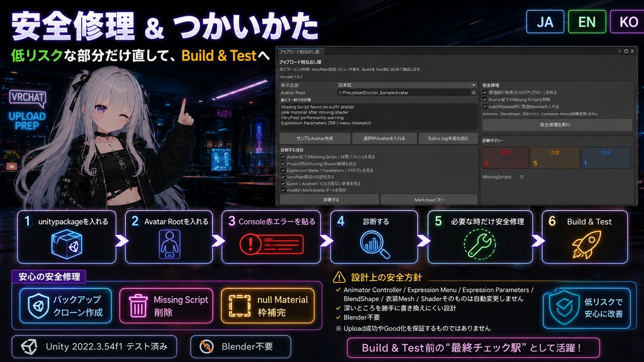Click the VRCHAT neon speech-bubble logo
644x362 pixels.
28,99
